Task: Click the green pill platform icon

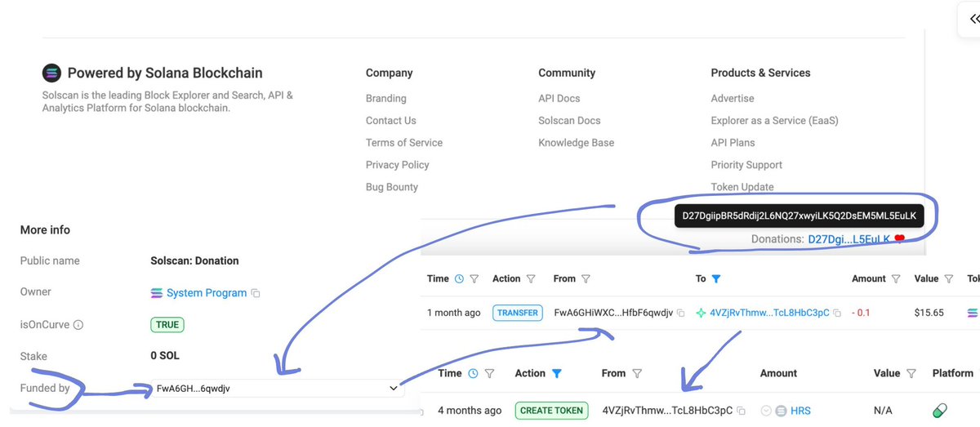Action: pos(940,410)
